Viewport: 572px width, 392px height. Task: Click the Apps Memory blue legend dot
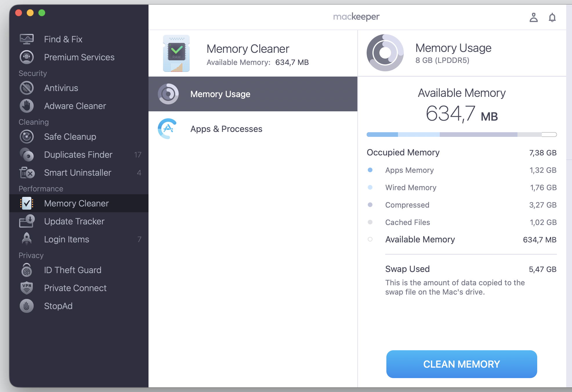tap(370, 170)
